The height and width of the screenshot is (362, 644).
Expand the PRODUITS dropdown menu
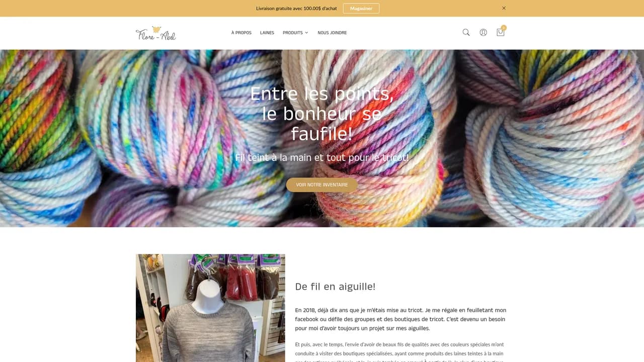tap(295, 33)
